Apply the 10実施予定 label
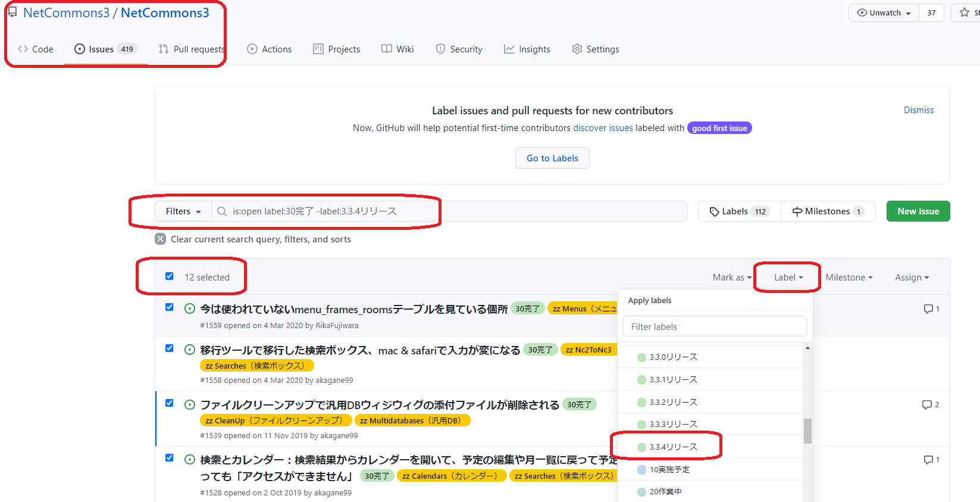This screenshot has height=502, width=980. tap(710, 469)
